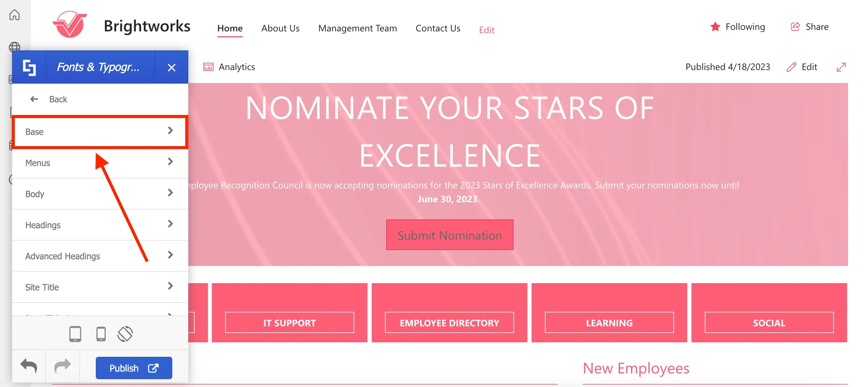Screen dimensions: 868x387
Task: Click the home icon in left rail
Action: (x=15, y=15)
